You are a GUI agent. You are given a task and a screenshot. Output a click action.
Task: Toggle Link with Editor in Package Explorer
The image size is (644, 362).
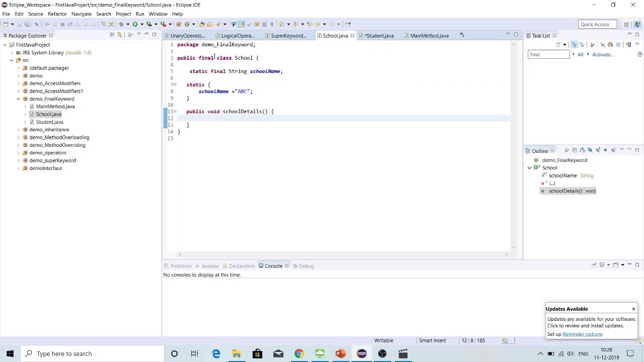pyautogui.click(x=120, y=35)
